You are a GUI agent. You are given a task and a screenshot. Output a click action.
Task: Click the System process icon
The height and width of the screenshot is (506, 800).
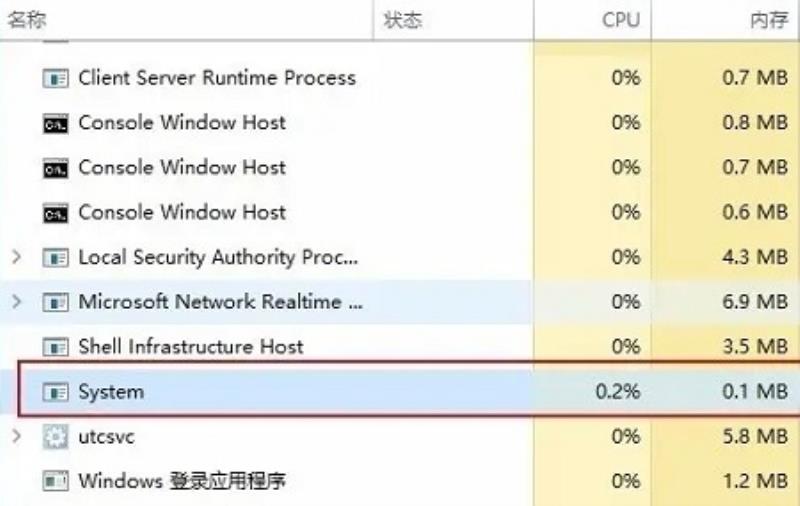55,392
